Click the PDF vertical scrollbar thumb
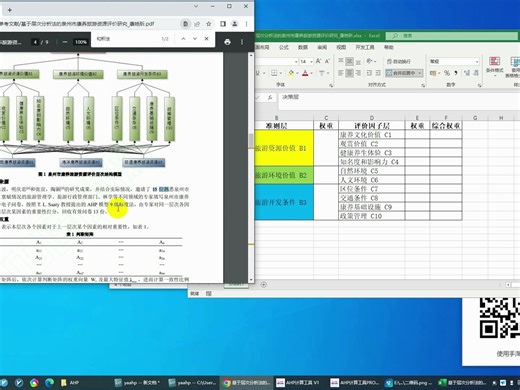The image size is (520, 390). tap(251, 141)
